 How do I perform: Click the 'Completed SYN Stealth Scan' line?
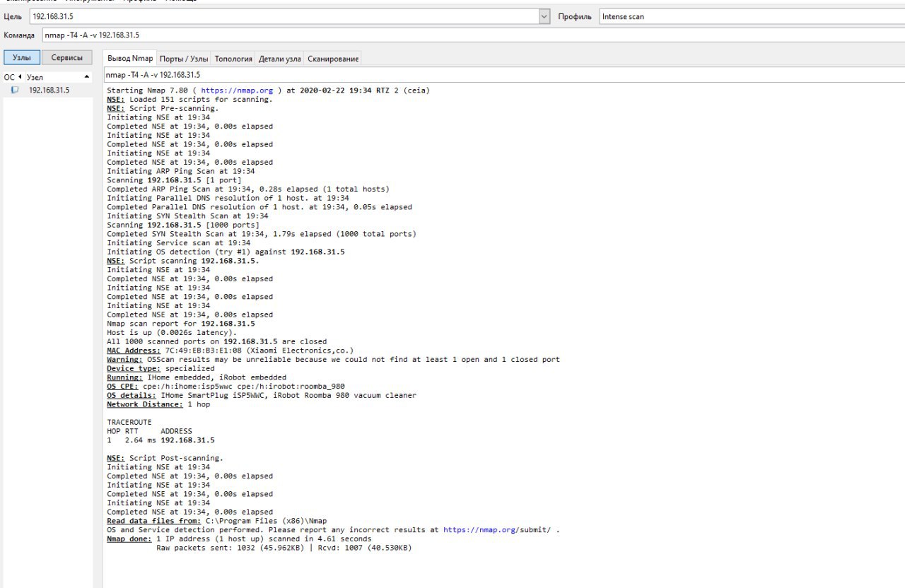(262, 234)
